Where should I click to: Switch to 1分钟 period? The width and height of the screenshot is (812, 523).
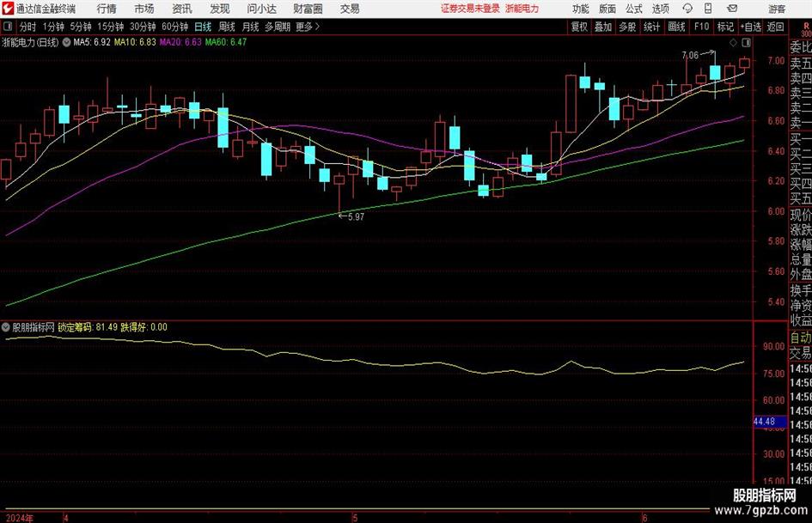pos(52,27)
